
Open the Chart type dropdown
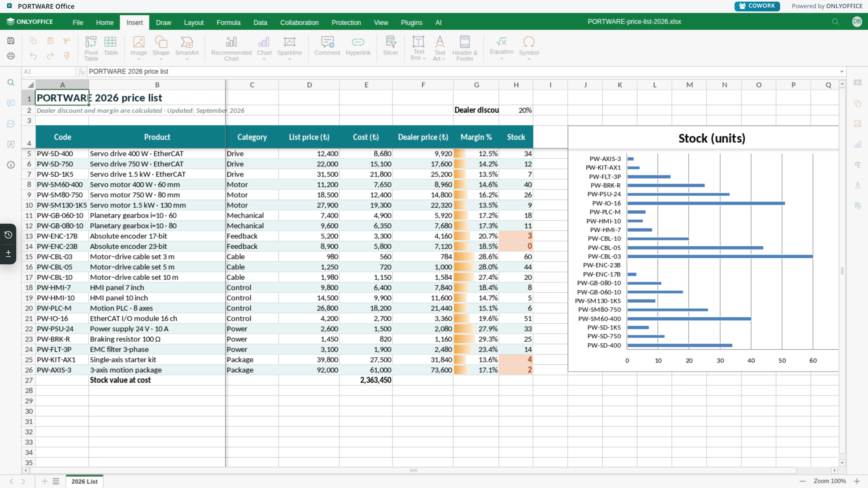264,59
